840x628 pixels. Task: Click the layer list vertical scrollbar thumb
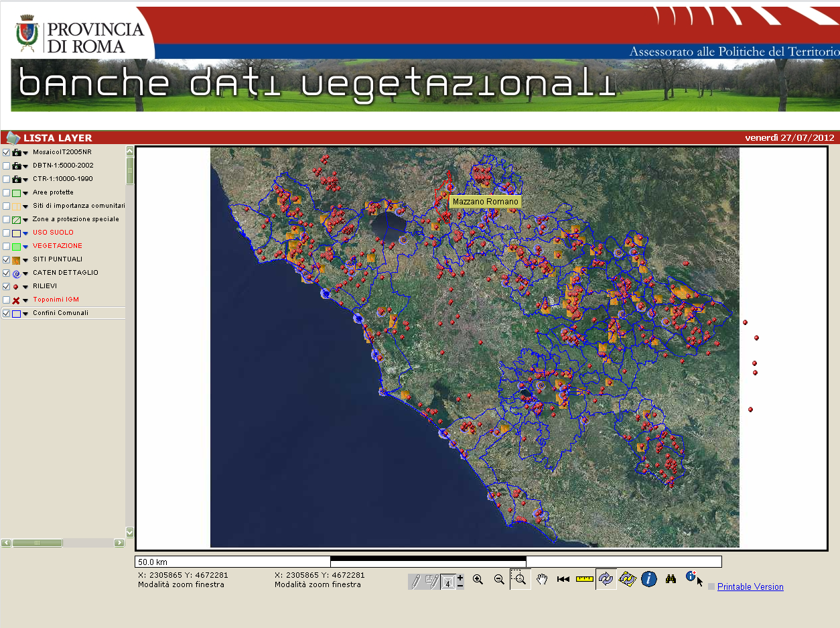(x=130, y=171)
